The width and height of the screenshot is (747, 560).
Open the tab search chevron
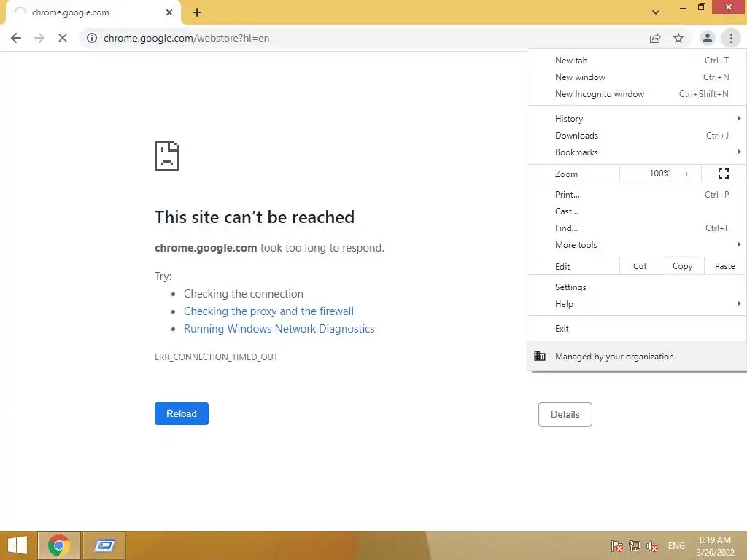click(656, 12)
